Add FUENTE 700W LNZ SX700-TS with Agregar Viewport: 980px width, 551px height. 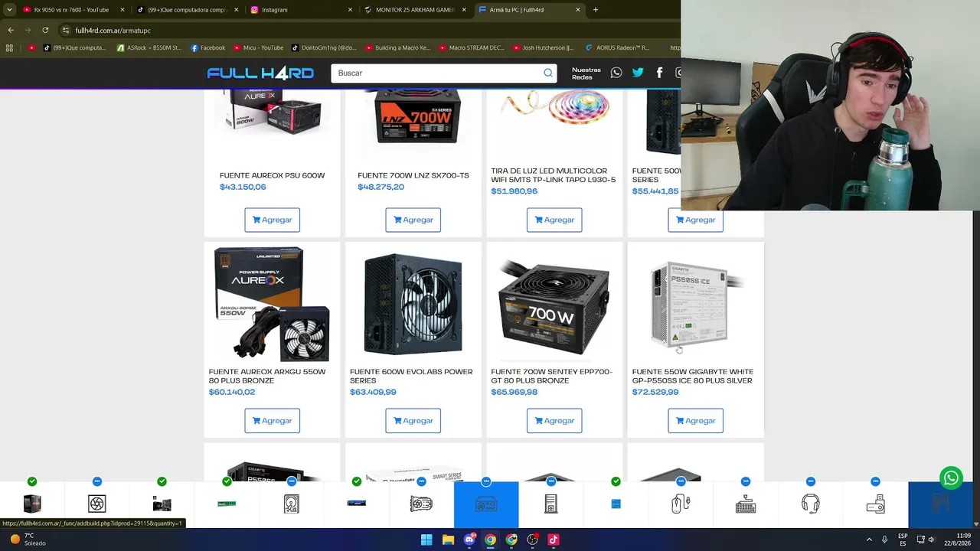pyautogui.click(x=413, y=220)
